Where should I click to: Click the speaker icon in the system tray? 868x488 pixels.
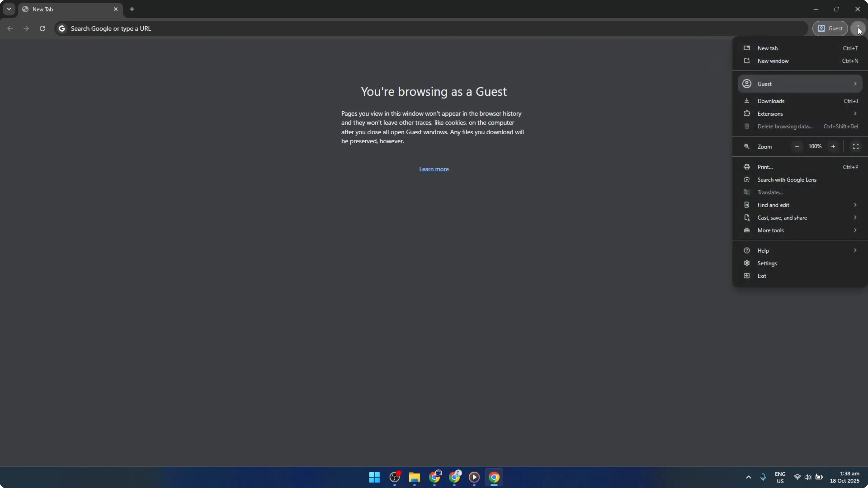[808, 477]
